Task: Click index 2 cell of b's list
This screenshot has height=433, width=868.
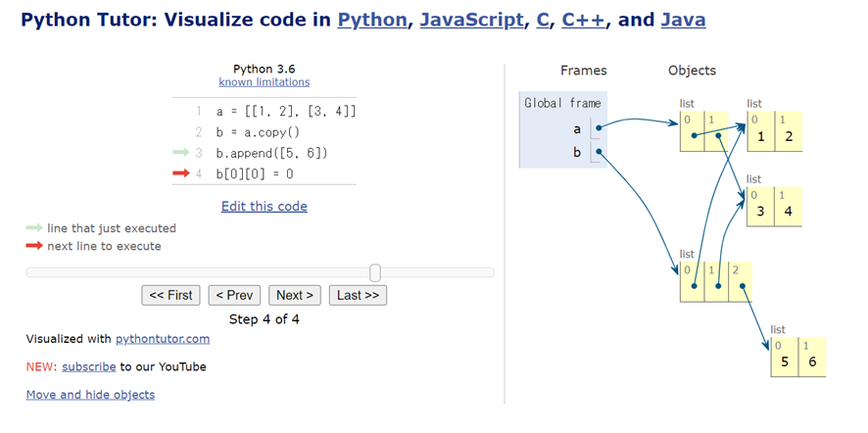Action: click(x=742, y=284)
